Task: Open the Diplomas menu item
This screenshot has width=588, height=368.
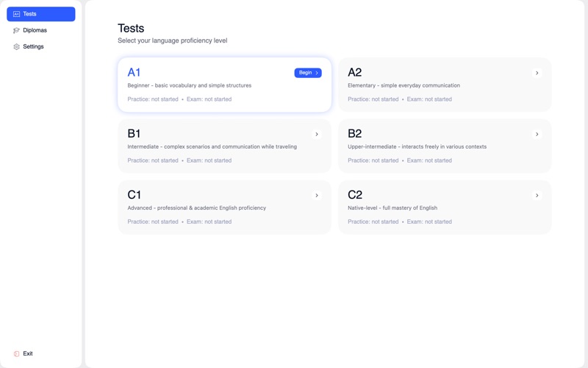Action: coord(35,30)
